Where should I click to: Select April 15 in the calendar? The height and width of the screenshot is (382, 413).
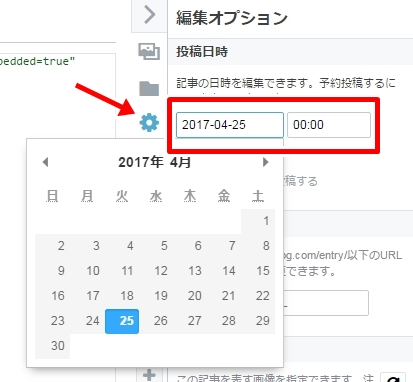258,271
